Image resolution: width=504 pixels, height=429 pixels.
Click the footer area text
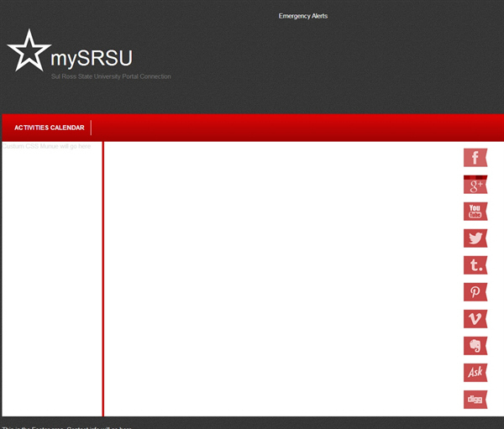(67, 426)
